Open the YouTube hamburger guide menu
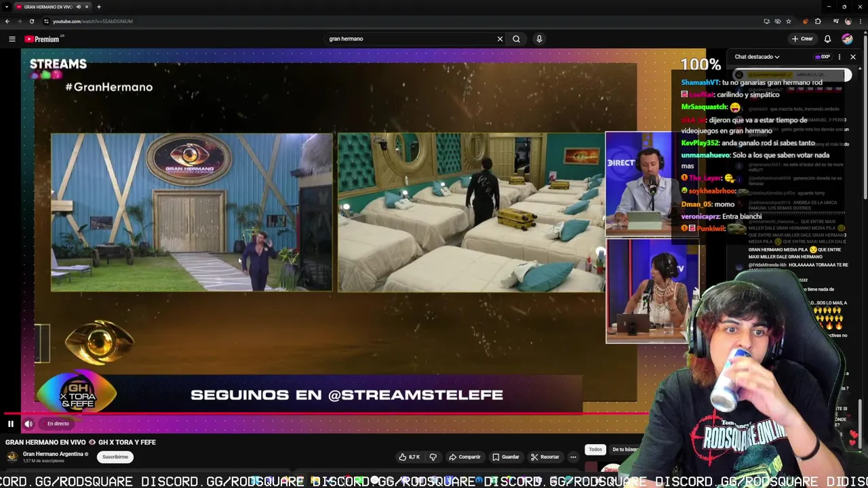This screenshot has height=488, width=868. pos(12,39)
